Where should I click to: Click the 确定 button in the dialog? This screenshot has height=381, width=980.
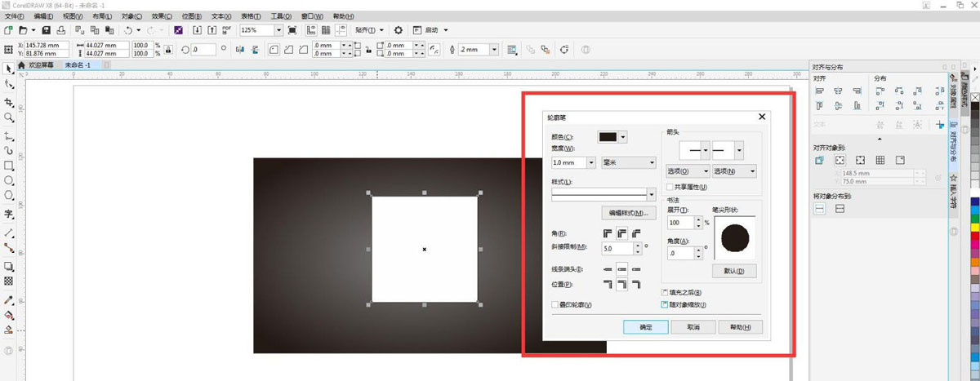click(x=645, y=327)
